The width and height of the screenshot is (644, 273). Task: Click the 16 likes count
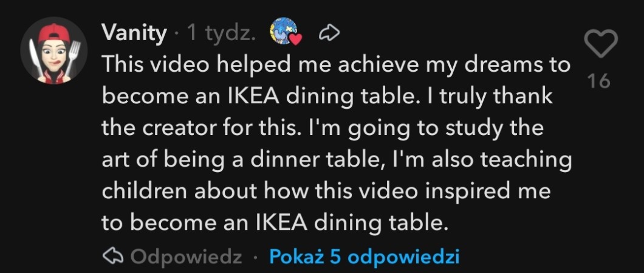pyautogui.click(x=600, y=82)
